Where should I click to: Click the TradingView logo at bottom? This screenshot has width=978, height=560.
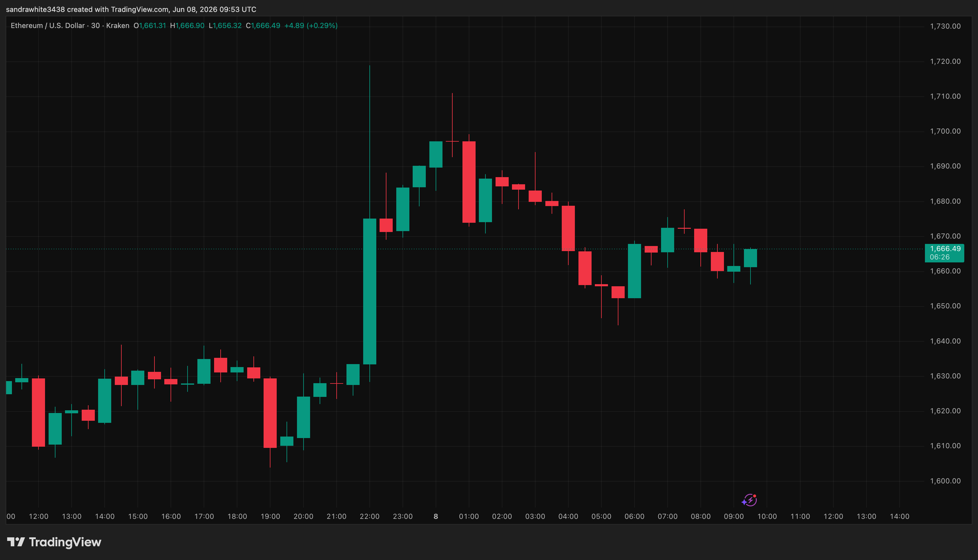54,542
